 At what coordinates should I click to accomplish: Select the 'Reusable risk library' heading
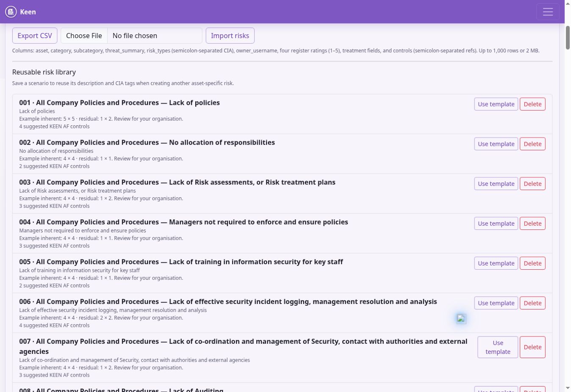click(x=44, y=72)
